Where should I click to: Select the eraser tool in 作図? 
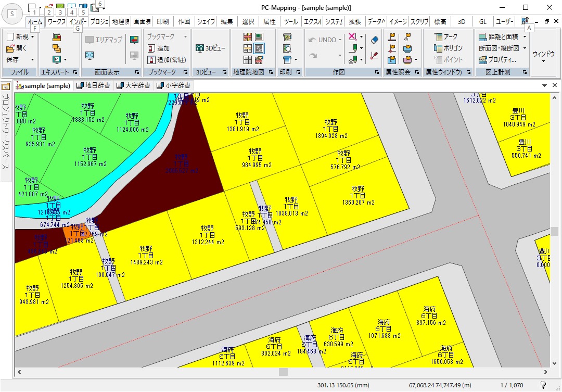click(x=374, y=40)
